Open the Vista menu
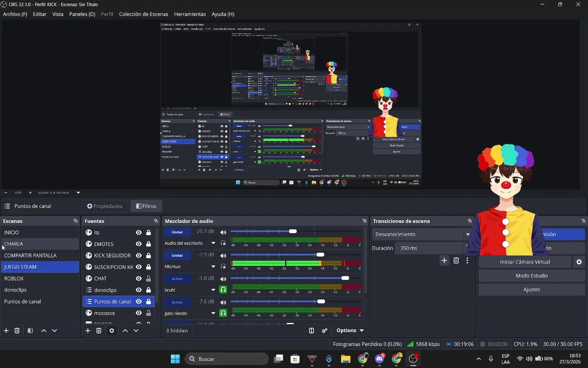The width and height of the screenshot is (588, 368). click(58, 14)
